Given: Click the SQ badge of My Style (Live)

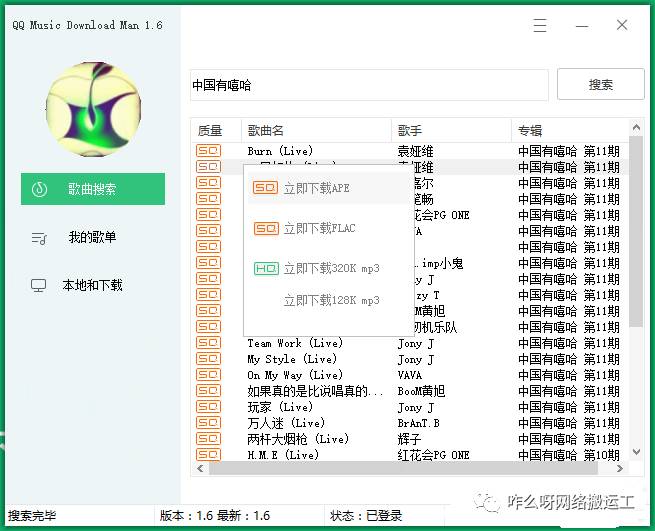Looking at the screenshot, I should pos(208,359).
